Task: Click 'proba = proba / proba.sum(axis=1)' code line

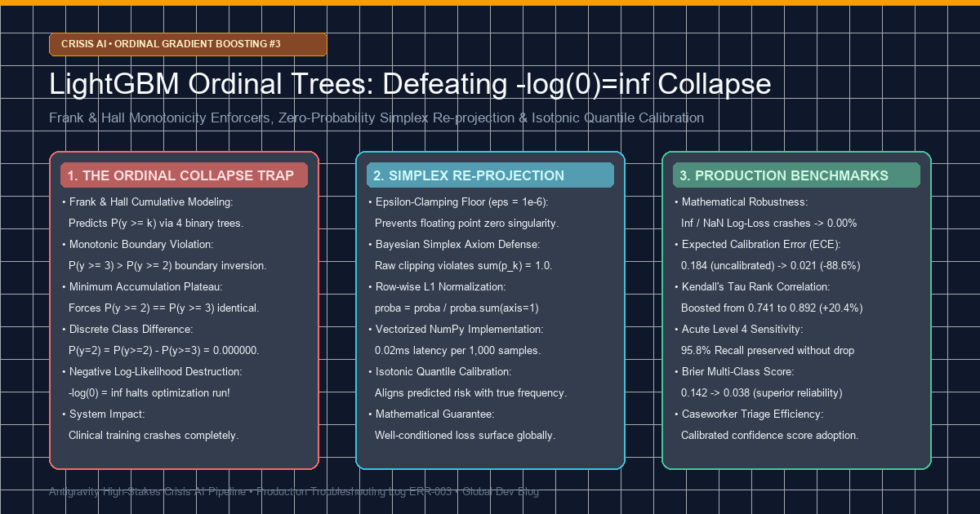Action: coord(457,308)
